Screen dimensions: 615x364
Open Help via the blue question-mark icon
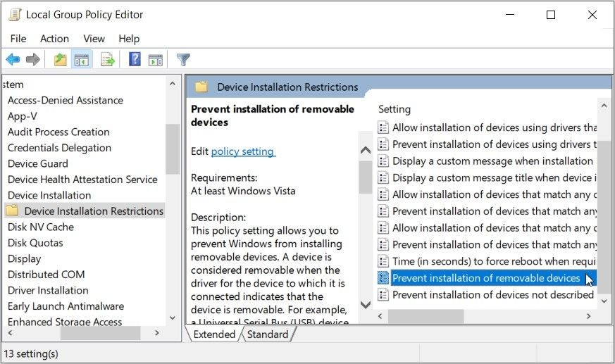pyautogui.click(x=135, y=60)
